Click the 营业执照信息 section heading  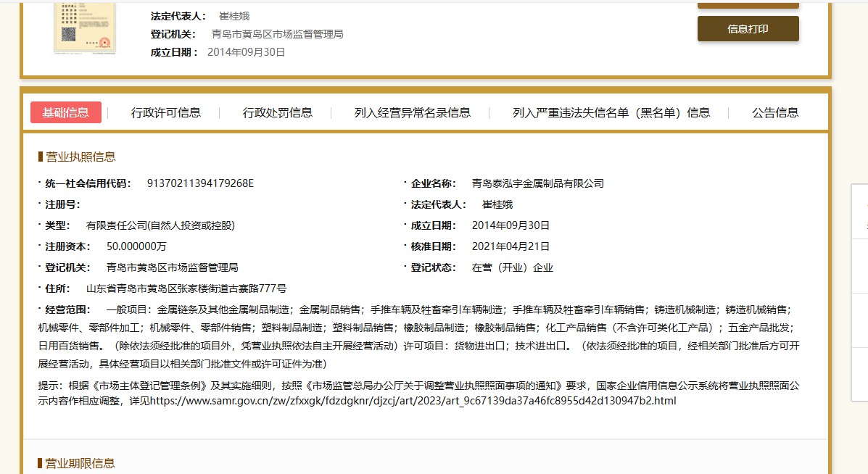click(80, 157)
